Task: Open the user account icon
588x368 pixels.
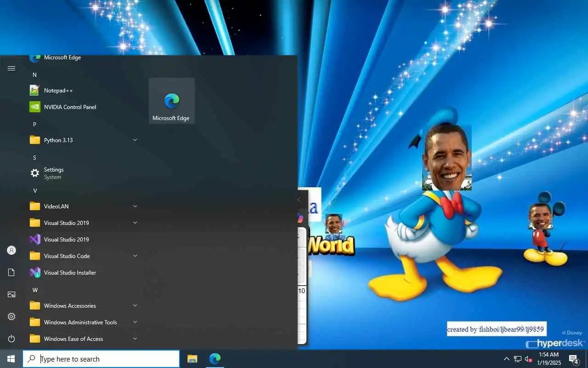Action: pos(11,250)
